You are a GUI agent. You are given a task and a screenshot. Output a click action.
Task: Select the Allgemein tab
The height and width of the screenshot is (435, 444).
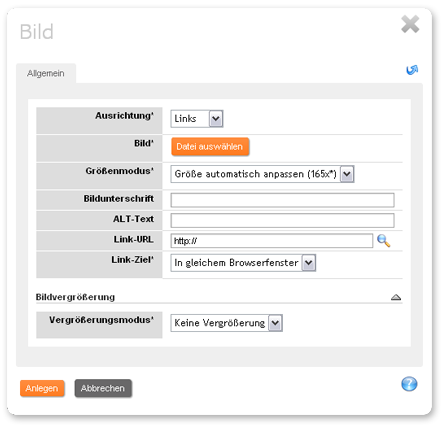point(46,73)
